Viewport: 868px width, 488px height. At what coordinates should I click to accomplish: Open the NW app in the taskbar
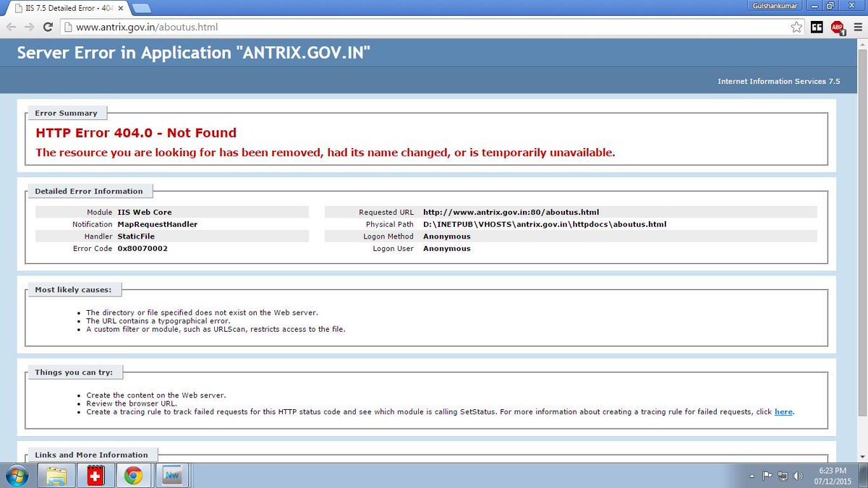point(173,476)
